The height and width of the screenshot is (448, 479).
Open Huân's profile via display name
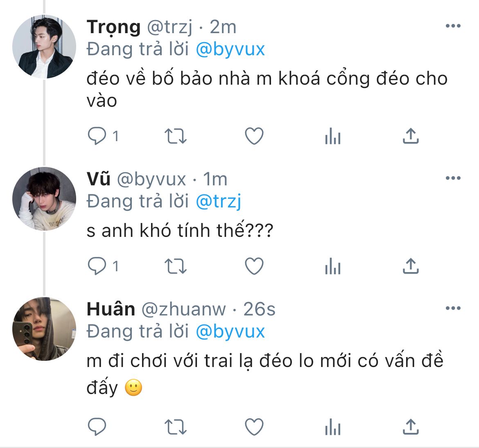click(x=111, y=309)
